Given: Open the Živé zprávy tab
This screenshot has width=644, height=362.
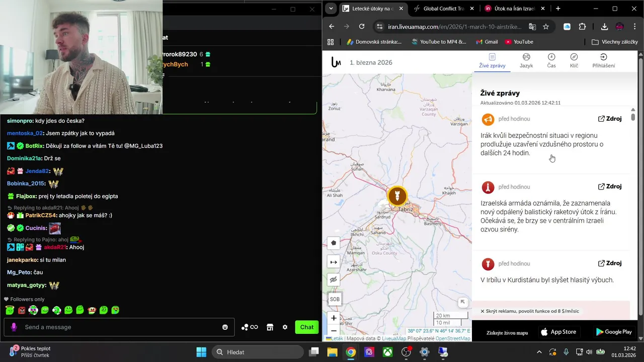Looking at the screenshot, I should click(x=492, y=61).
